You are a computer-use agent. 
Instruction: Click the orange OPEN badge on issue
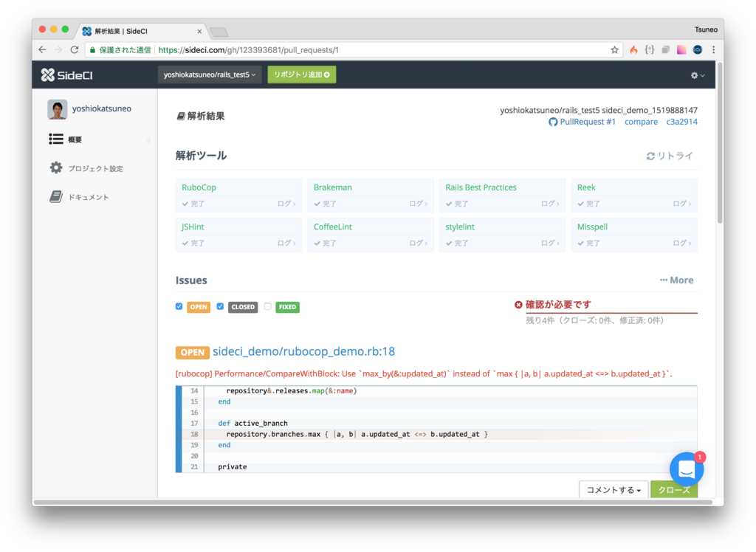tap(193, 353)
